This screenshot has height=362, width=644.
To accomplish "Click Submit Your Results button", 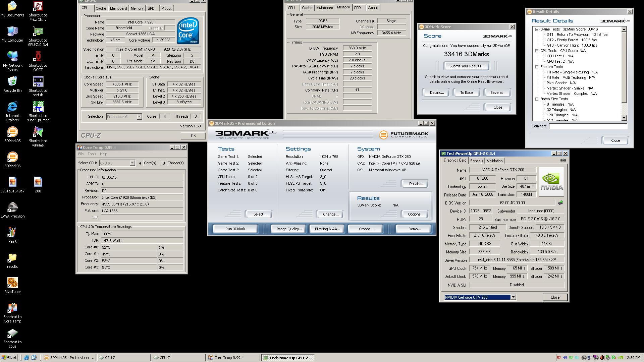I will [x=467, y=66].
